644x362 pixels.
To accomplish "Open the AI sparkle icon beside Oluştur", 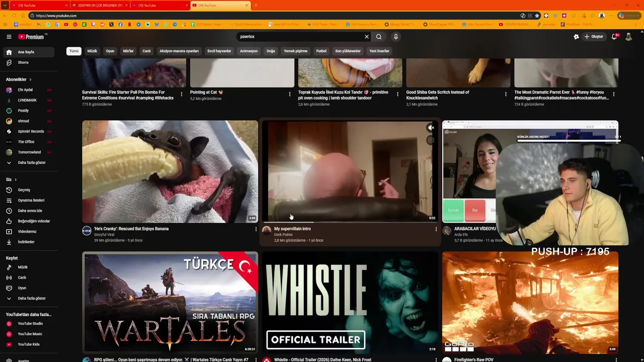I will pyautogui.click(x=576, y=37).
